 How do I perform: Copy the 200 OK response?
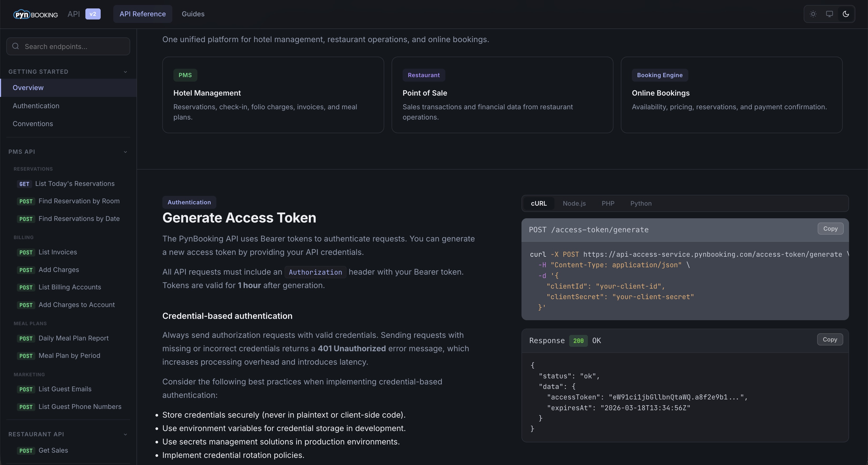(830, 339)
